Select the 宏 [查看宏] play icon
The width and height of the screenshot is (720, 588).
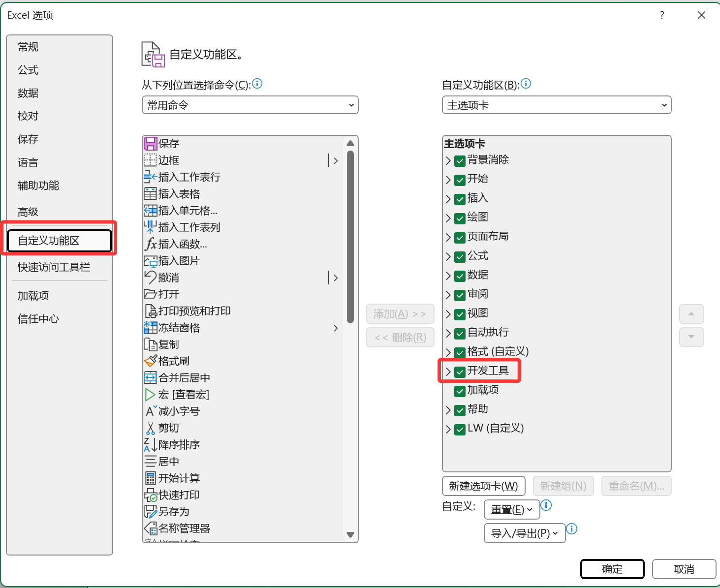(150, 395)
